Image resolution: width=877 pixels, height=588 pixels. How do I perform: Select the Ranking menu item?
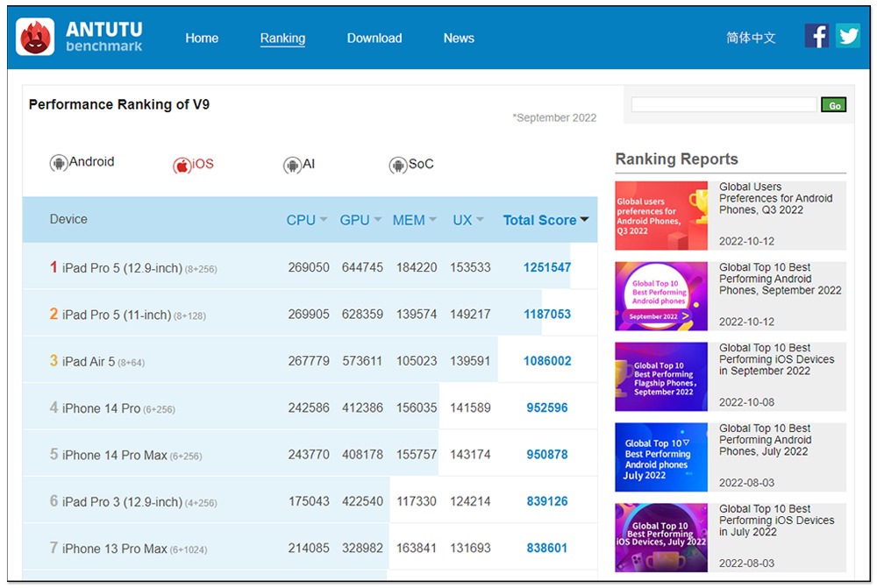click(282, 38)
